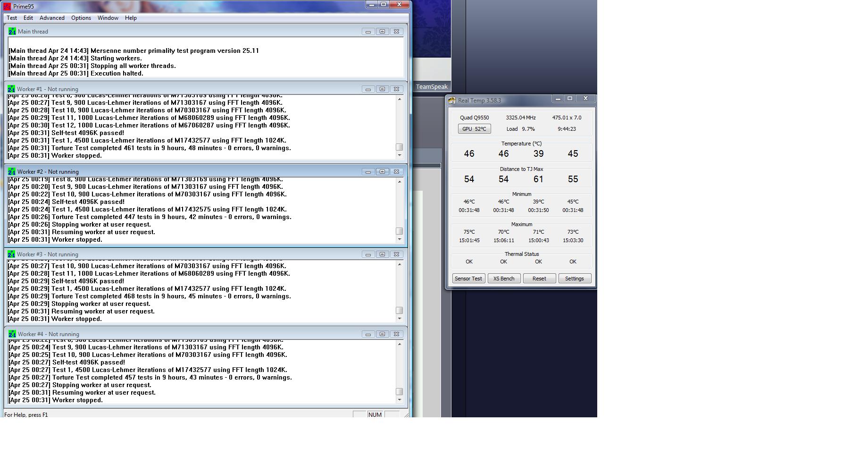Close the Real Temp window
This screenshot has height=465, width=868.
tap(585, 99)
